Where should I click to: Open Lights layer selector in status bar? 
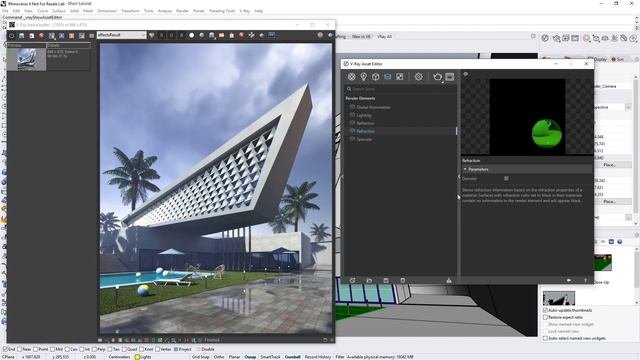click(x=146, y=357)
